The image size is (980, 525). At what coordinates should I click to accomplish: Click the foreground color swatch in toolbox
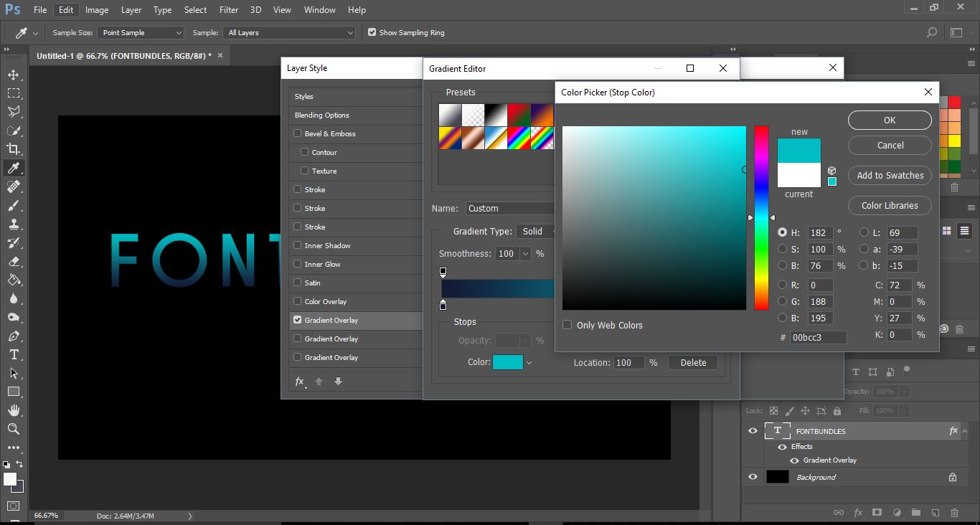(10, 479)
